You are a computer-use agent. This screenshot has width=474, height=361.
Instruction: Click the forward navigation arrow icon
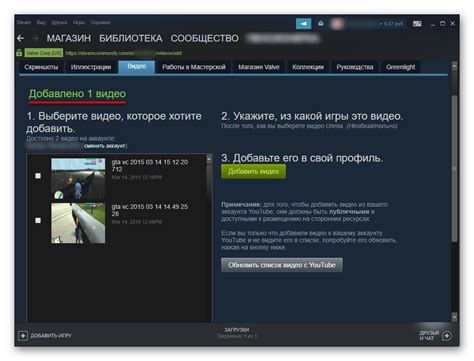tap(35, 38)
